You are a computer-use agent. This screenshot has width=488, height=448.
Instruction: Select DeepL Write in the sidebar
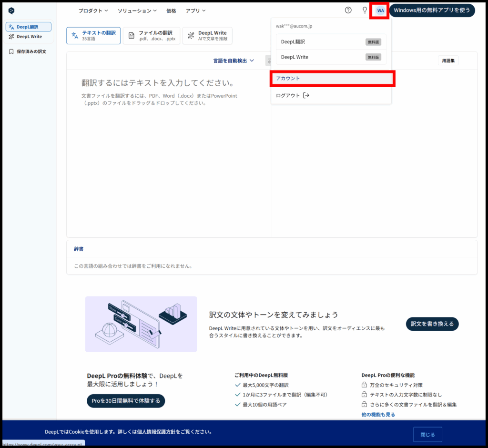point(28,36)
